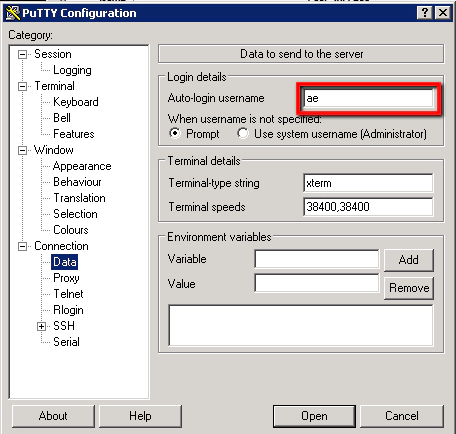
Task: Select the Selection category
Action: tap(75, 214)
